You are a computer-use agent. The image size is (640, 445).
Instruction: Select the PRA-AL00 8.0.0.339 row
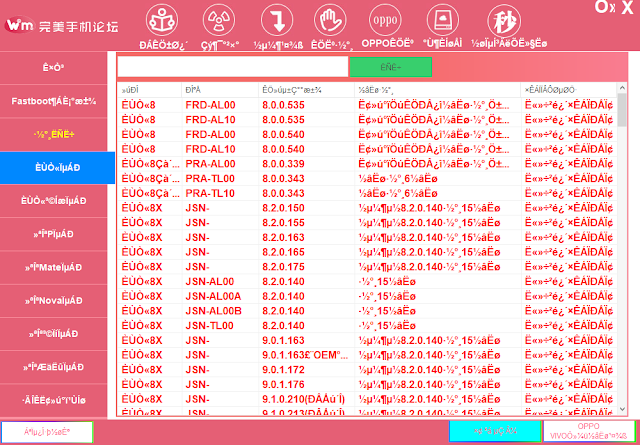(x=367, y=164)
